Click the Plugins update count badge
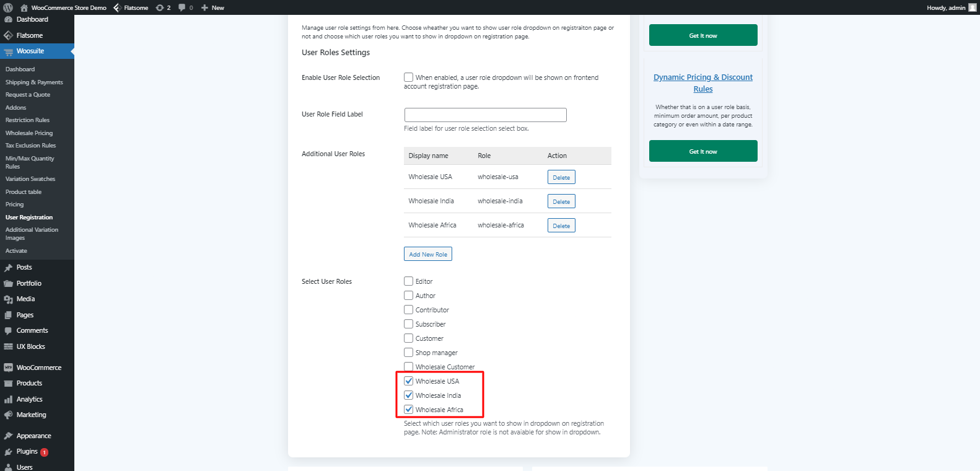980x471 pixels. [45, 452]
